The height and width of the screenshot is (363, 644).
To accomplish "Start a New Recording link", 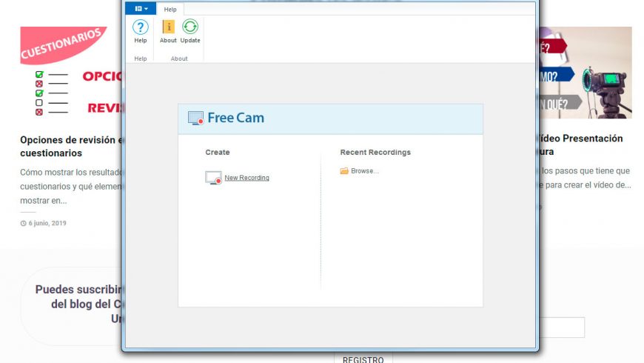I will click(x=246, y=178).
